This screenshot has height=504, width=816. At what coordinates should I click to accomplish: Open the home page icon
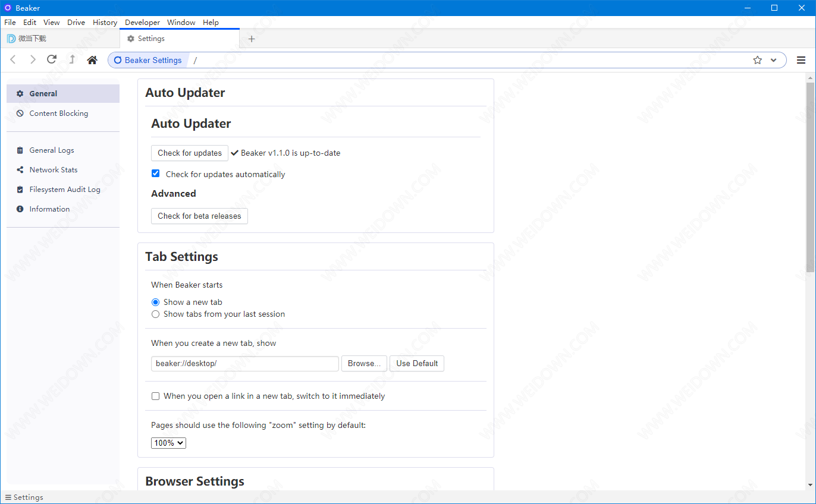[92, 60]
